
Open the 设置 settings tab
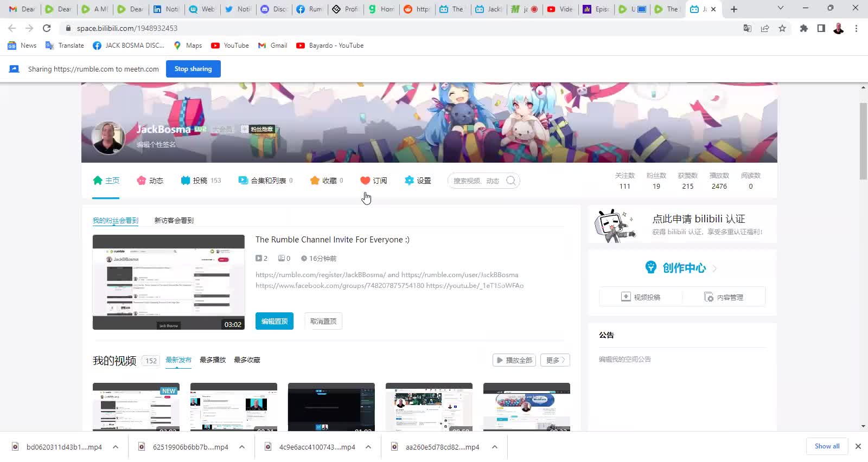click(417, 181)
